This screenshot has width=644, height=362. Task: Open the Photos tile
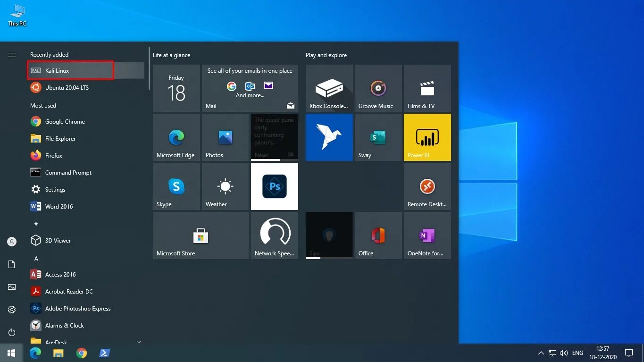pos(226,137)
